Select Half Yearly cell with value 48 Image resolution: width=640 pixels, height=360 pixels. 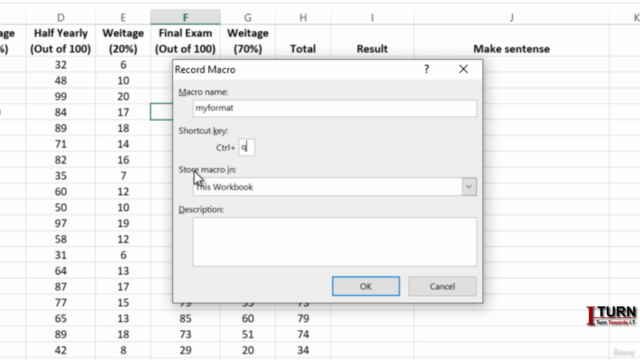coord(60,80)
